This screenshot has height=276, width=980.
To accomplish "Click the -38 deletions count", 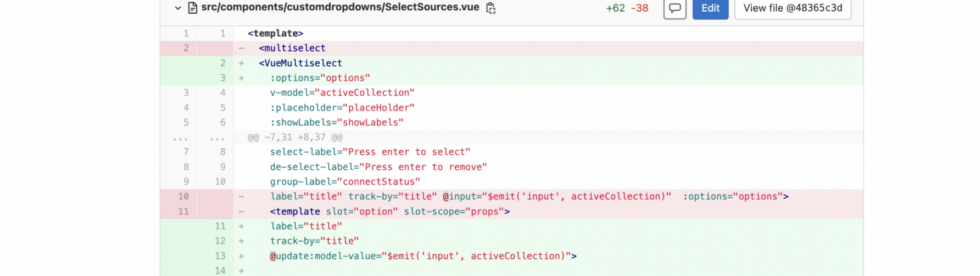I will (x=639, y=9).
